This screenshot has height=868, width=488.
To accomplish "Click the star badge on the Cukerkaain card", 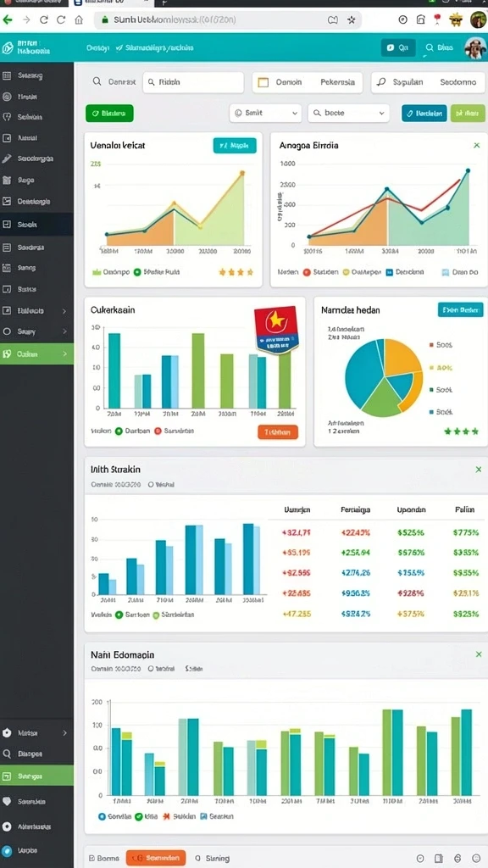I will [275, 331].
